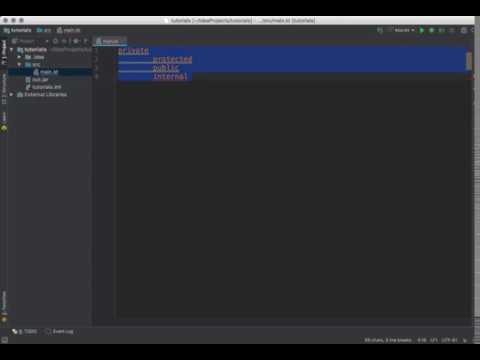
Task: Open the TODO tool window tab
Action: point(25,332)
